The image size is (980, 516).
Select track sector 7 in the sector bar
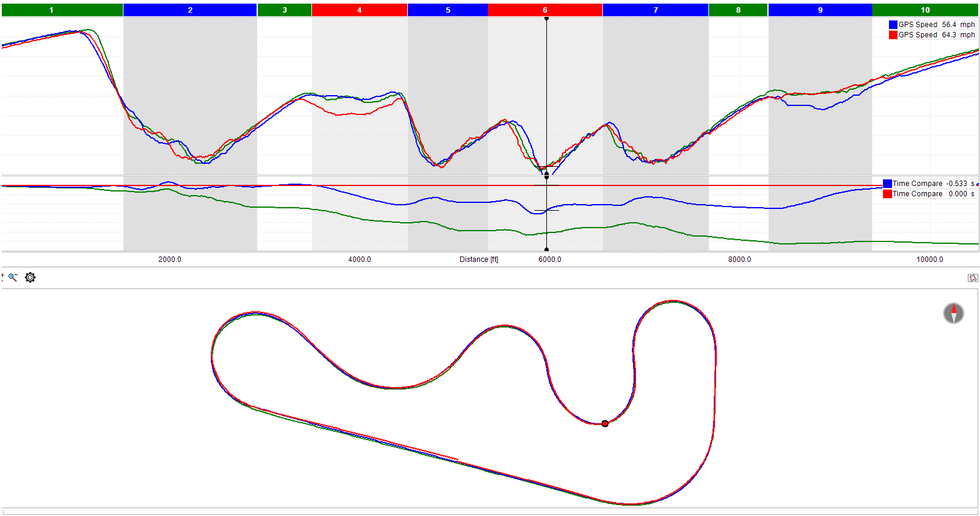tap(656, 10)
